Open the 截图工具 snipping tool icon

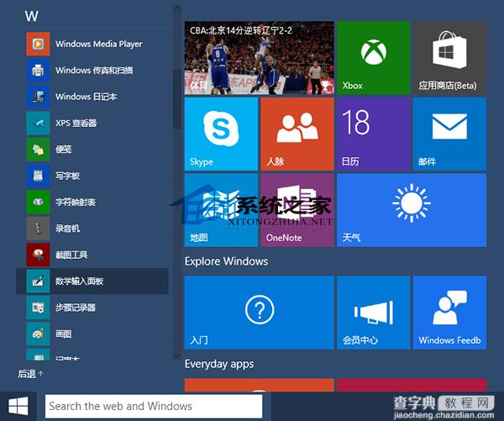38,255
